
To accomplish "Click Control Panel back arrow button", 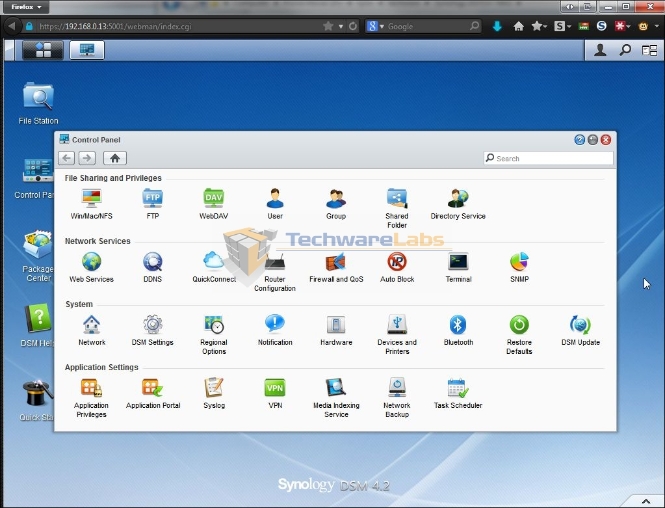I will 67,158.
